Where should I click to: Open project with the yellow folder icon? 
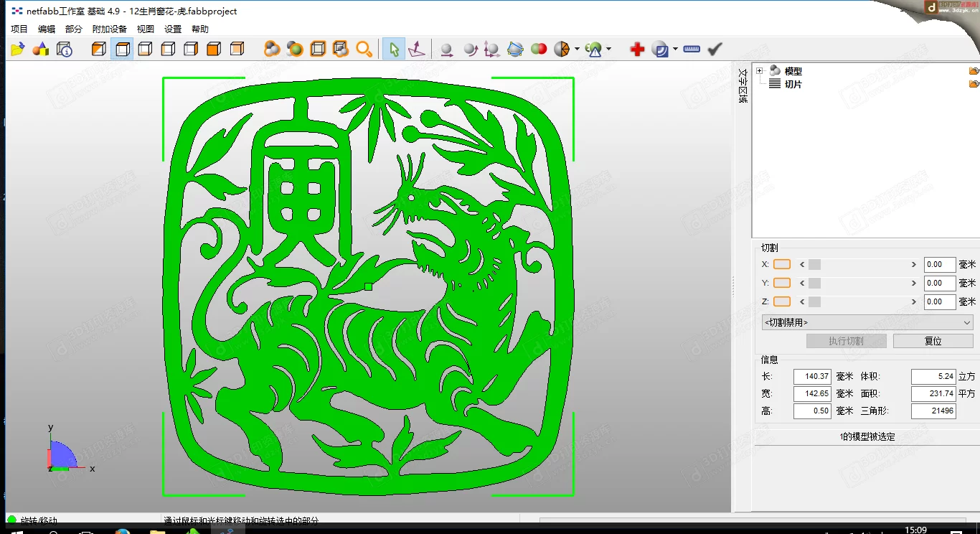pyautogui.click(x=18, y=49)
